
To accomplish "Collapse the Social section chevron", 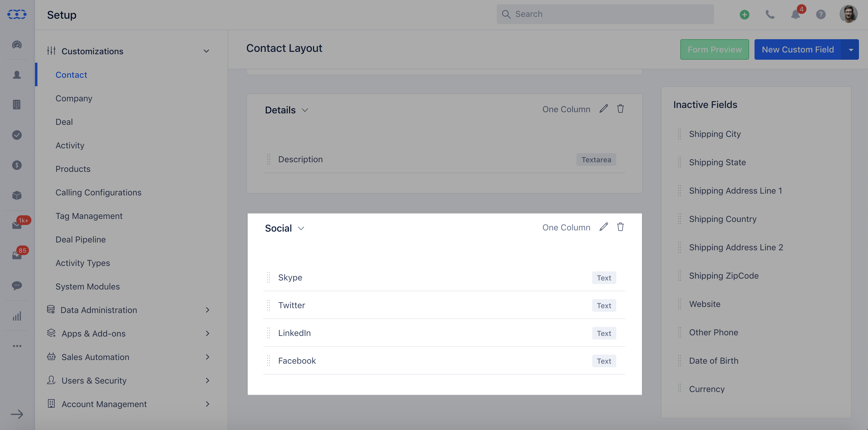I will [x=301, y=228].
